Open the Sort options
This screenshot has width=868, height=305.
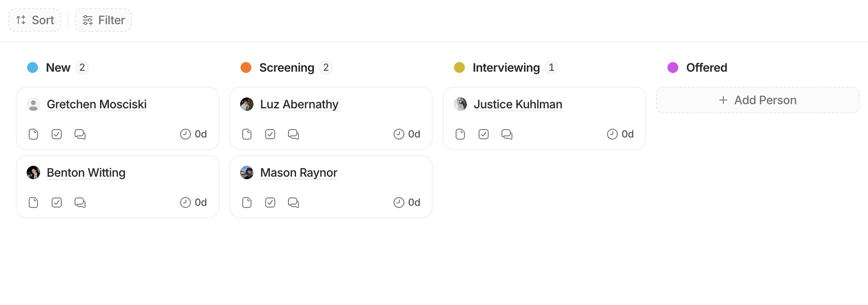pyautogui.click(x=35, y=20)
